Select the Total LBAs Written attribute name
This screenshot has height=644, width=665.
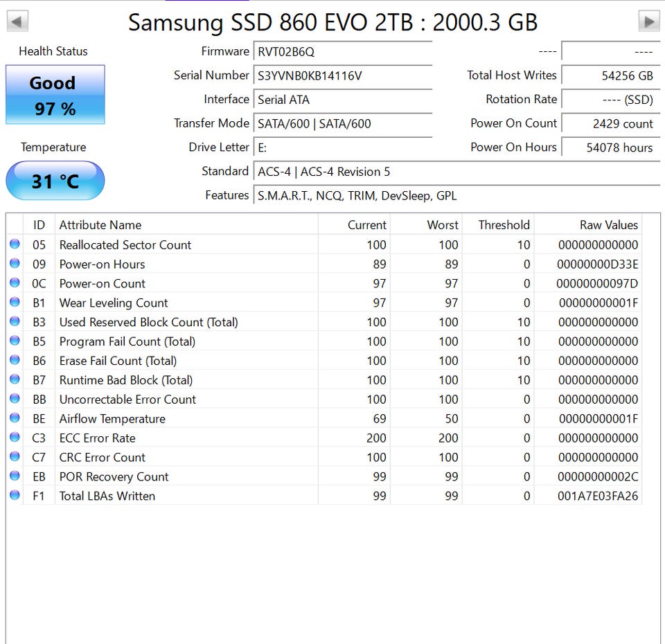(107, 496)
